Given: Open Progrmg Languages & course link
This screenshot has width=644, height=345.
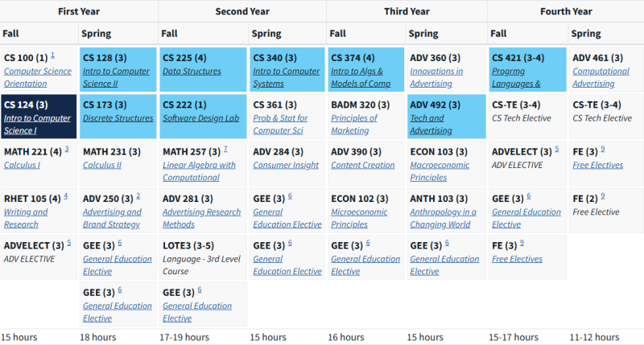Looking at the screenshot, I should coord(516,77).
